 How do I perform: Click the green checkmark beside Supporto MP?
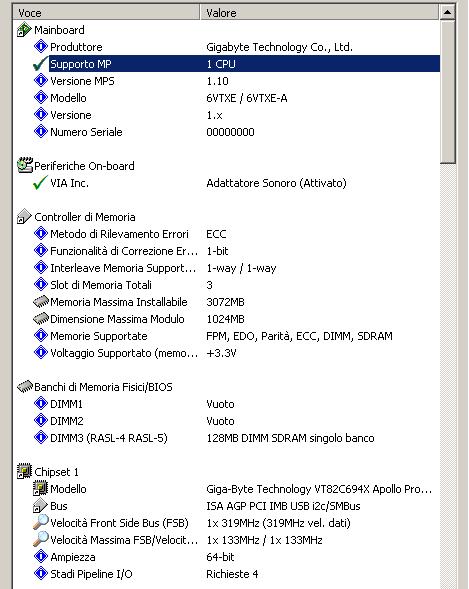40,64
